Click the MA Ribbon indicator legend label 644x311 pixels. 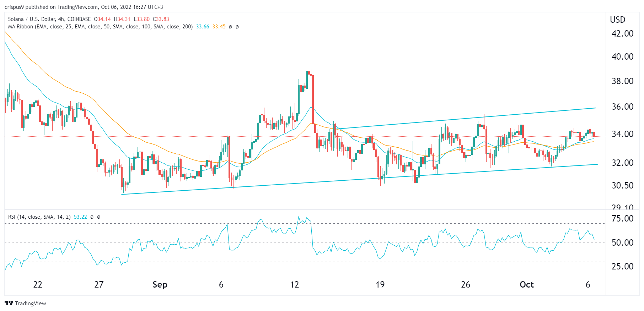point(100,27)
